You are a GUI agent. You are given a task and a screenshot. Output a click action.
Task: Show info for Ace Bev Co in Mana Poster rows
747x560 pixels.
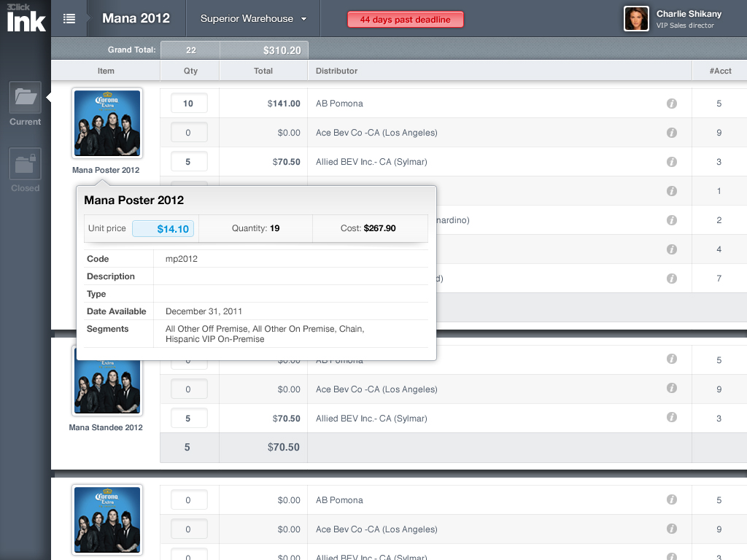pos(672,133)
